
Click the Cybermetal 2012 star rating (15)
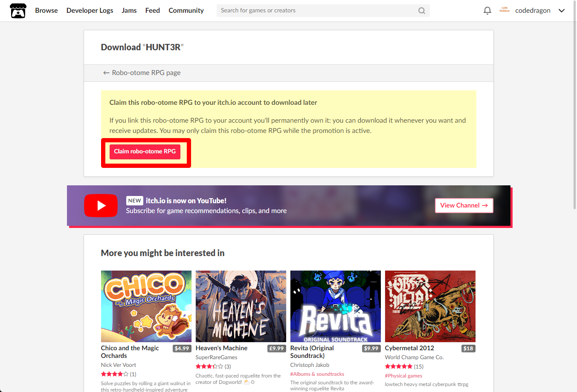pyautogui.click(x=404, y=366)
